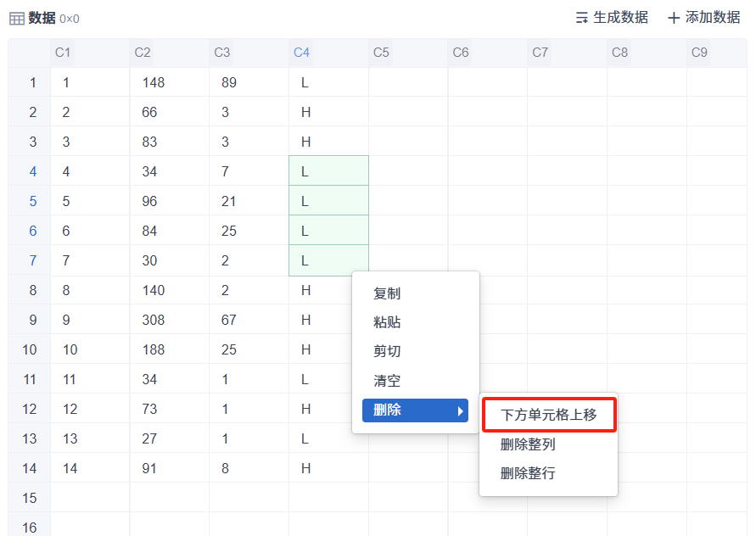This screenshot has width=756, height=536.
Task: Select 清空 in the context menu
Action: (x=387, y=381)
